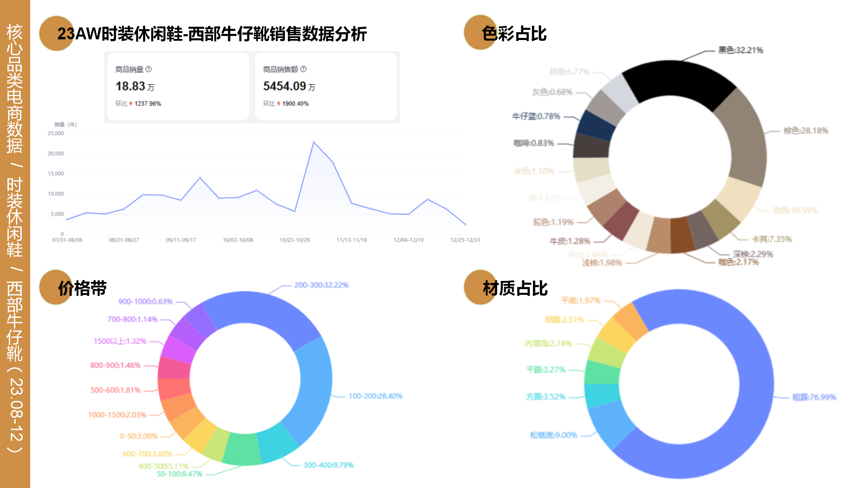Click the title 23AW时装休闲鞋-西部牛仔靴销售数据分析

[x=212, y=34]
